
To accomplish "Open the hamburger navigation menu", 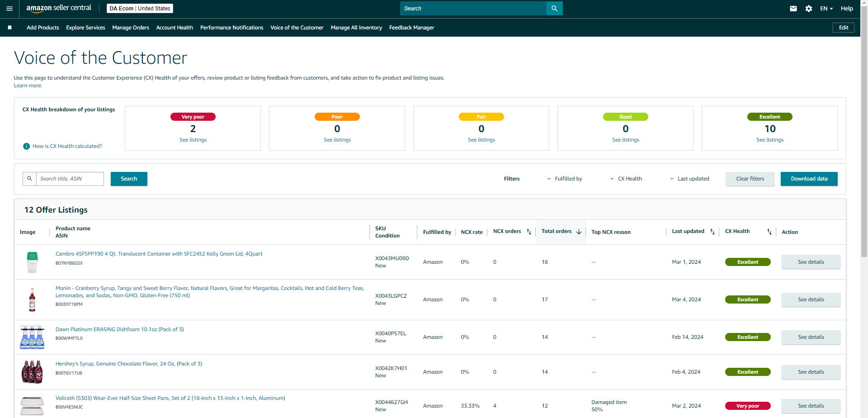I will point(9,9).
